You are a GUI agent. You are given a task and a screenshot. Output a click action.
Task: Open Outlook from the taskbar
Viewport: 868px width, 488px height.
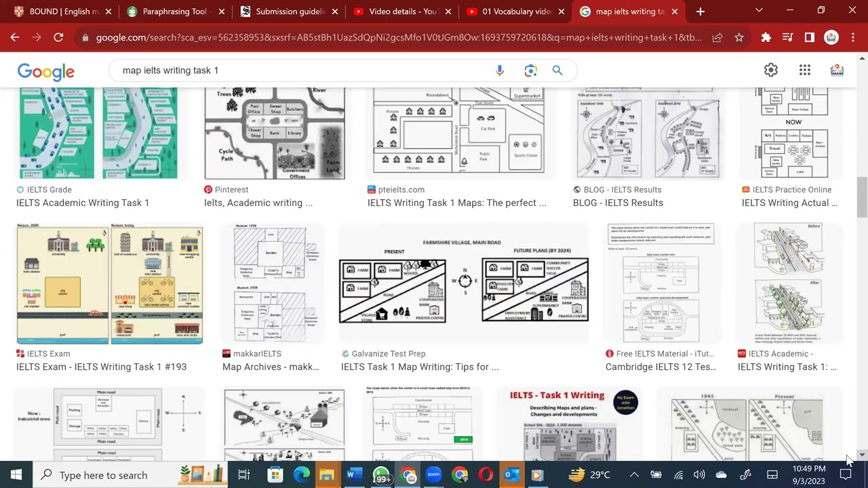click(512, 475)
